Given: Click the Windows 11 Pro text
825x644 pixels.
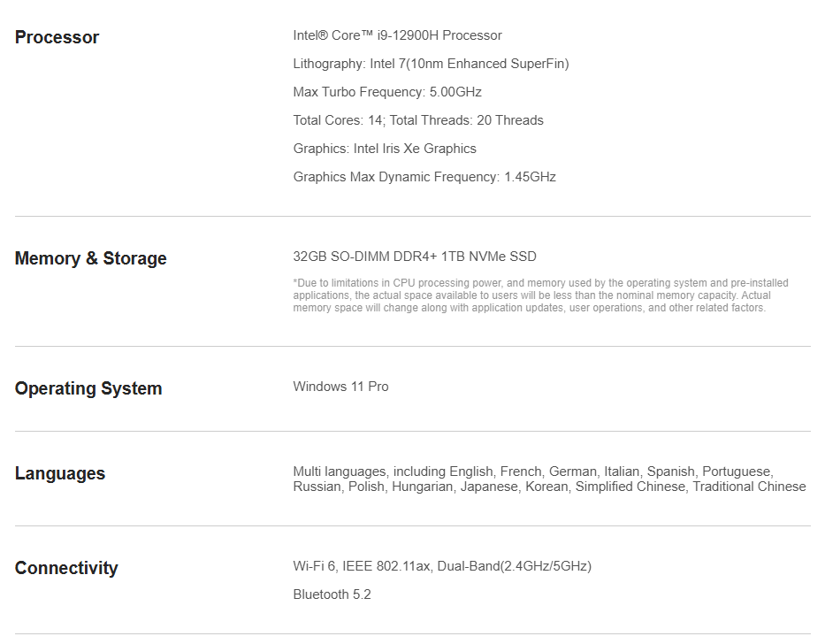Looking at the screenshot, I should [x=340, y=387].
